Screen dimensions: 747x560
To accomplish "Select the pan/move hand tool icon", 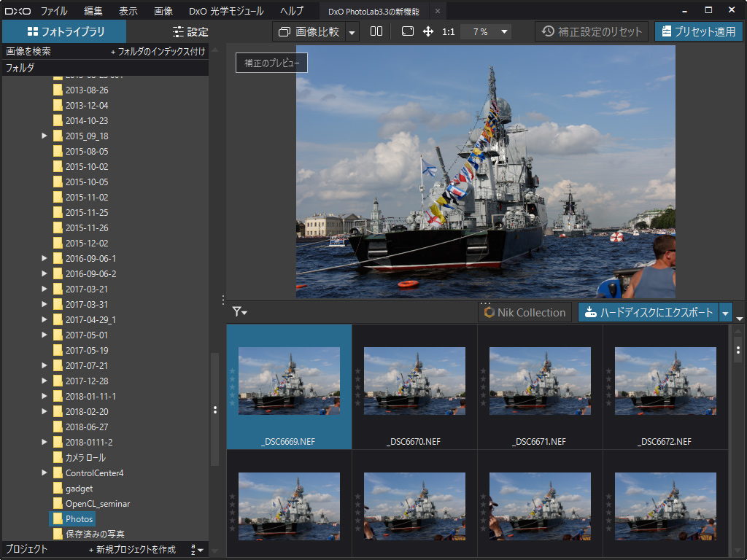I will (x=428, y=31).
